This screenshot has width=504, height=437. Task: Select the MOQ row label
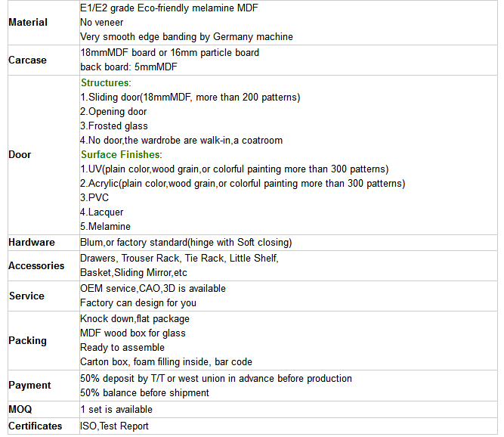[20, 409]
